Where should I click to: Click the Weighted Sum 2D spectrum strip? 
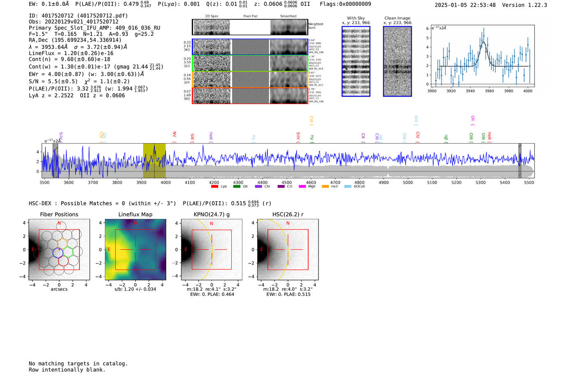(250, 27)
